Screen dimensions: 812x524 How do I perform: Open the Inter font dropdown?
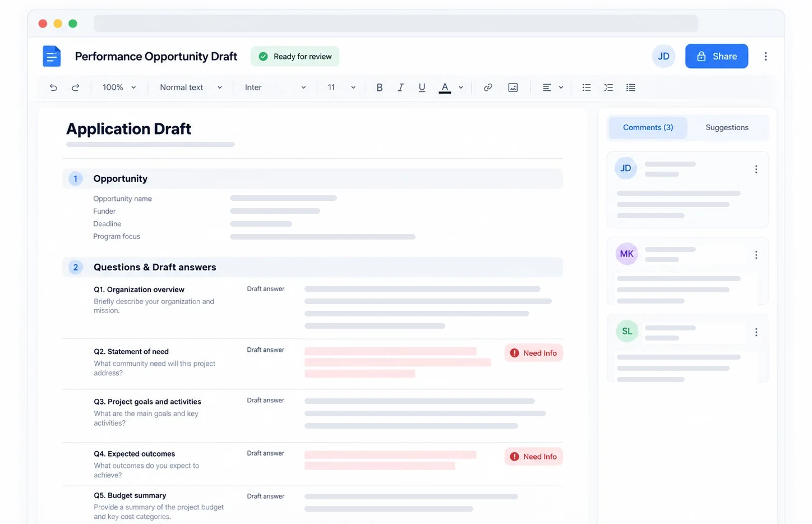[x=275, y=88]
